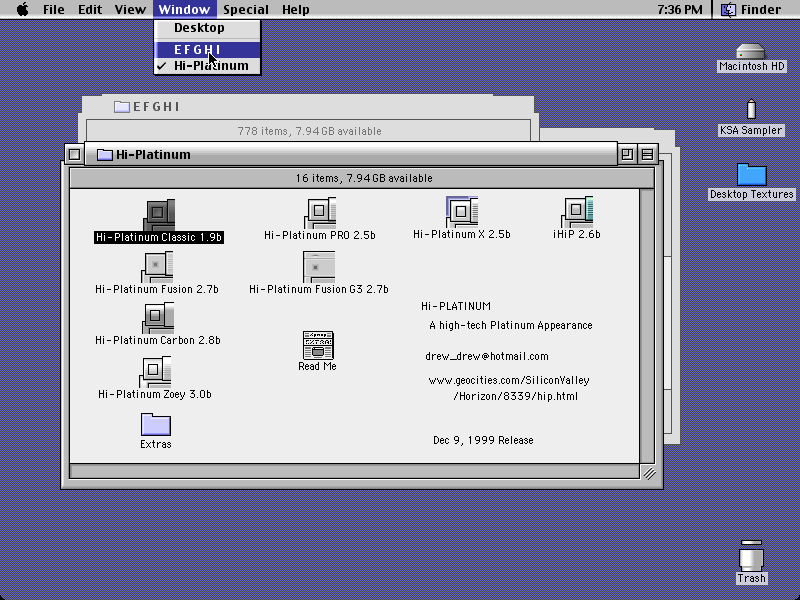Click the Hi-Platinum window collapse box
This screenshot has width=800, height=600.
coord(647,154)
